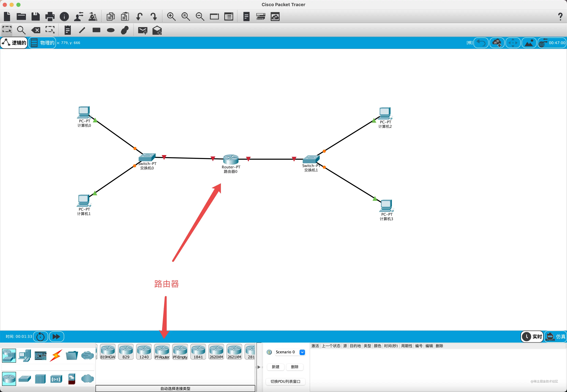
Task: Expand the PDU list panel arrow
Action: (259, 367)
